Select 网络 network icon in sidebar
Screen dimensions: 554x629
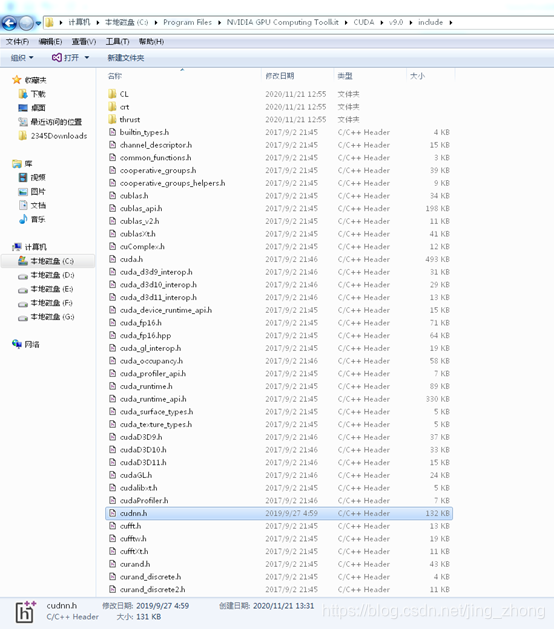coord(16,344)
